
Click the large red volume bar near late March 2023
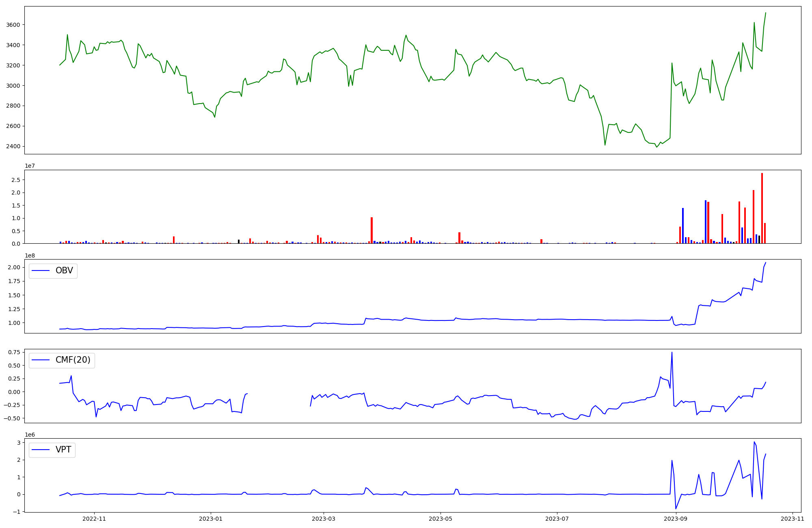371,230
